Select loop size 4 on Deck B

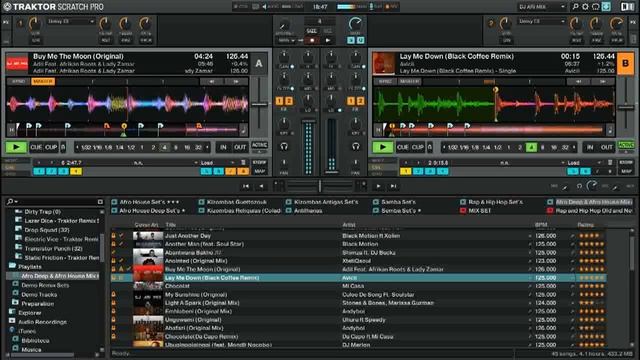tap(531, 147)
